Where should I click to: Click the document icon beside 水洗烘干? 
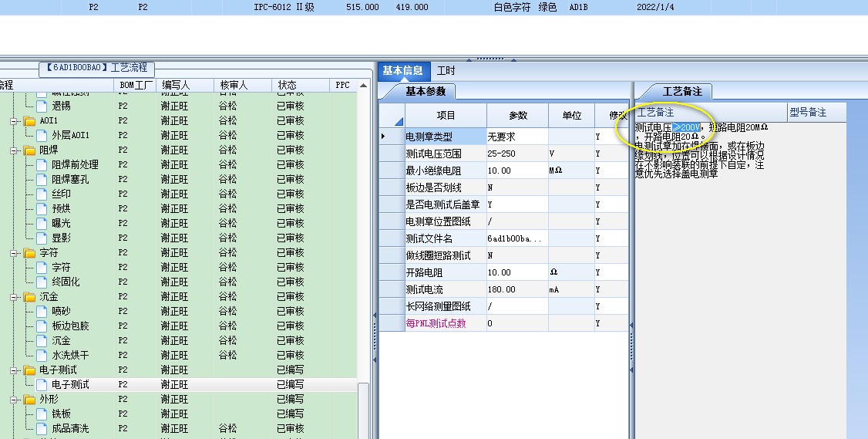pos(42,356)
